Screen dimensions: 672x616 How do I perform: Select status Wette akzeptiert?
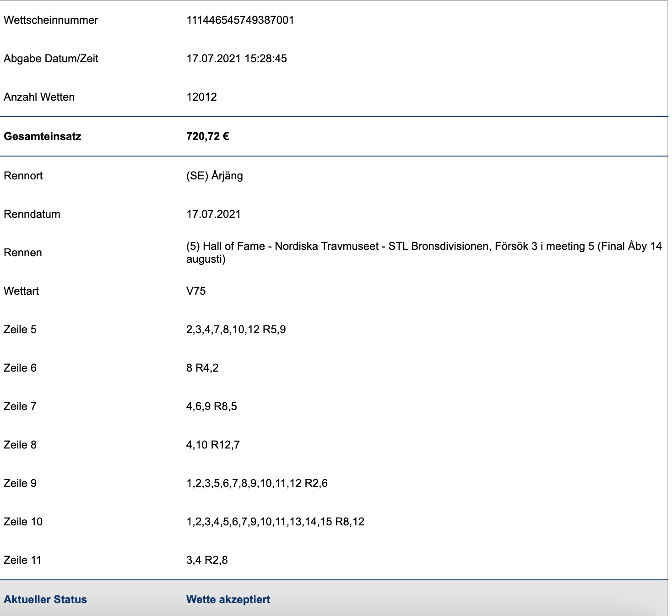[228, 600]
